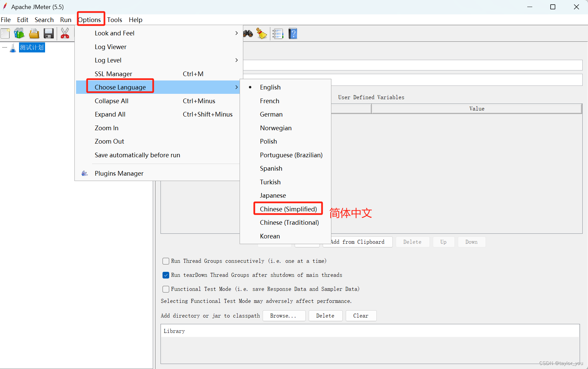Select French language

[x=270, y=101]
